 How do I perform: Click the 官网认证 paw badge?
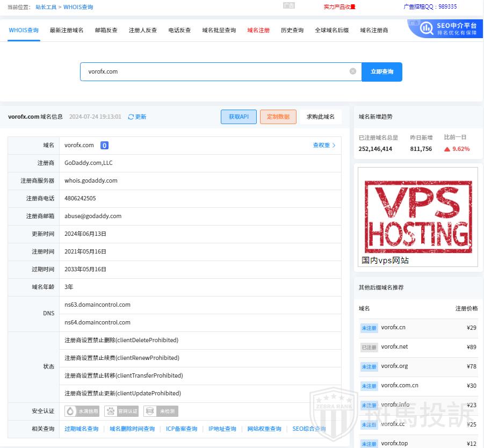121,411
